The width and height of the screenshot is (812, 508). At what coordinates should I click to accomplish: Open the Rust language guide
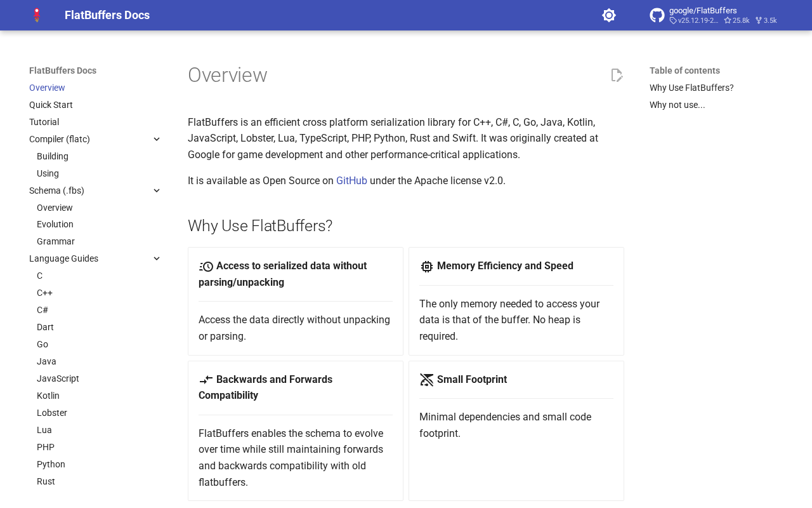[x=46, y=481]
